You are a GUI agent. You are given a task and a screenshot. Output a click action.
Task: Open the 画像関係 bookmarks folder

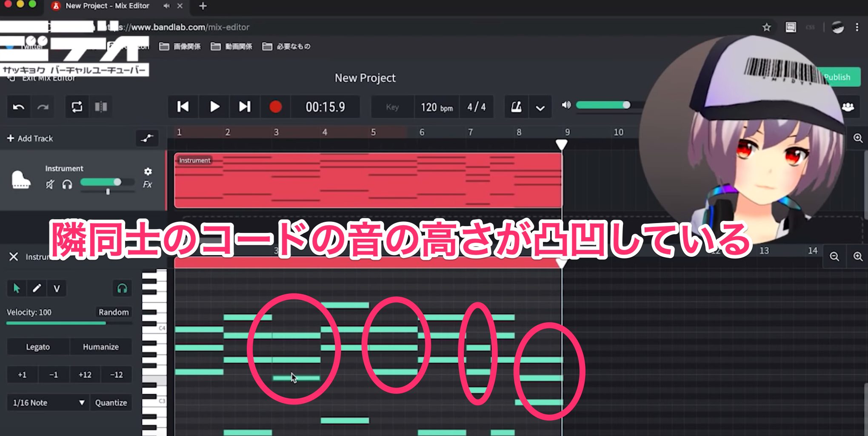180,46
